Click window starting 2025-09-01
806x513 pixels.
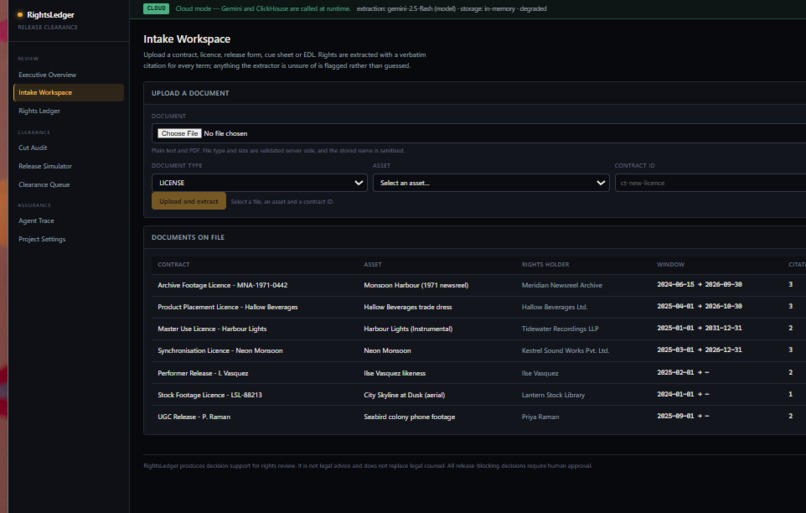click(683, 416)
